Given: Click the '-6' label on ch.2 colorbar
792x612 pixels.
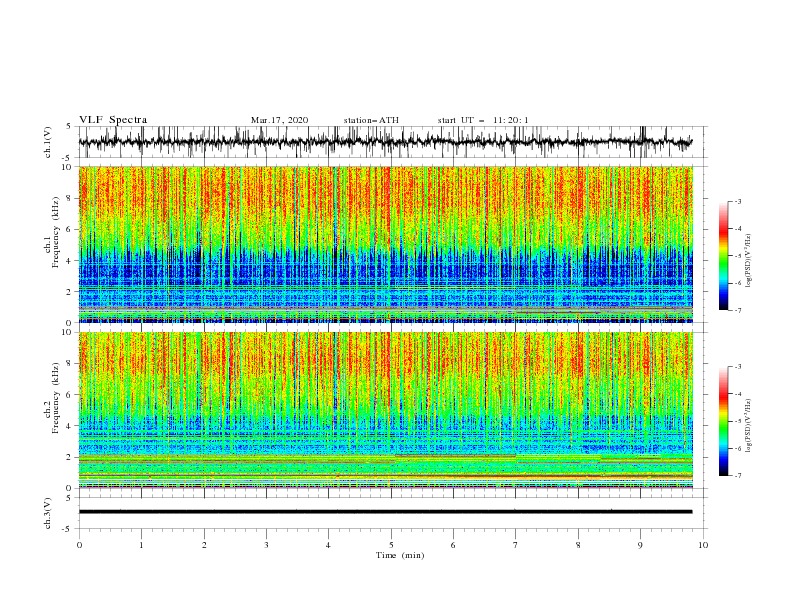Looking at the screenshot, I should (x=738, y=448).
